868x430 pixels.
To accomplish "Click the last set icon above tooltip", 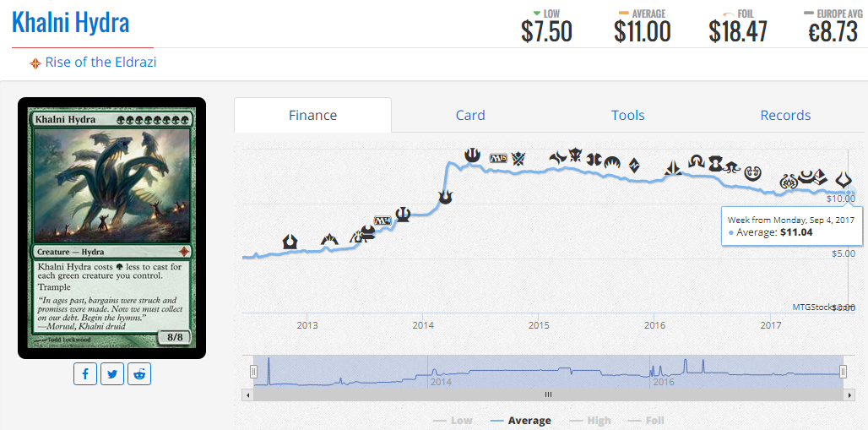I will [x=844, y=179].
